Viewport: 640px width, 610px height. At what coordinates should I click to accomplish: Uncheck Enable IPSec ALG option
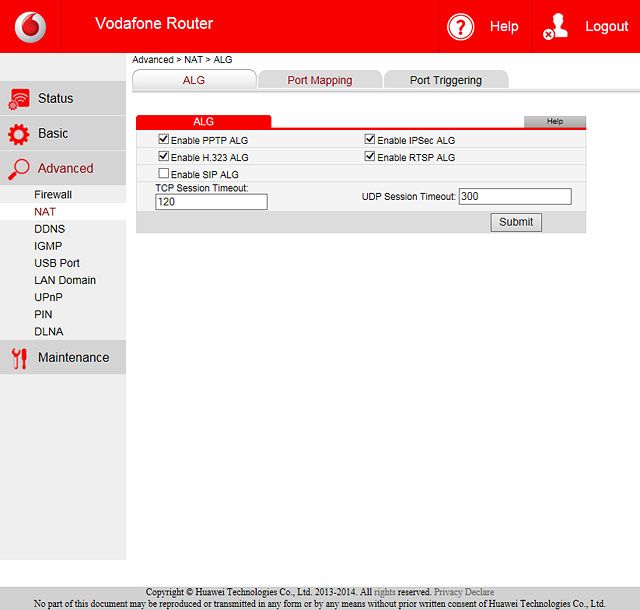pos(370,140)
